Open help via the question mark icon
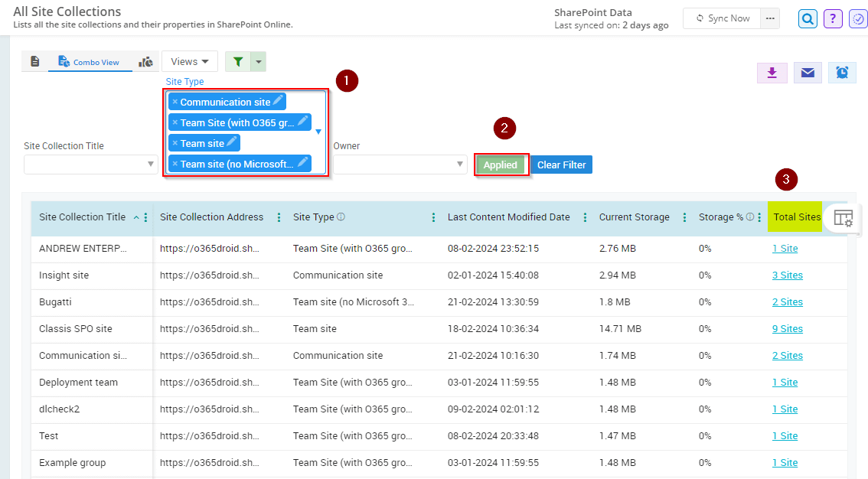Viewport: 868px width, 479px height. tap(833, 18)
